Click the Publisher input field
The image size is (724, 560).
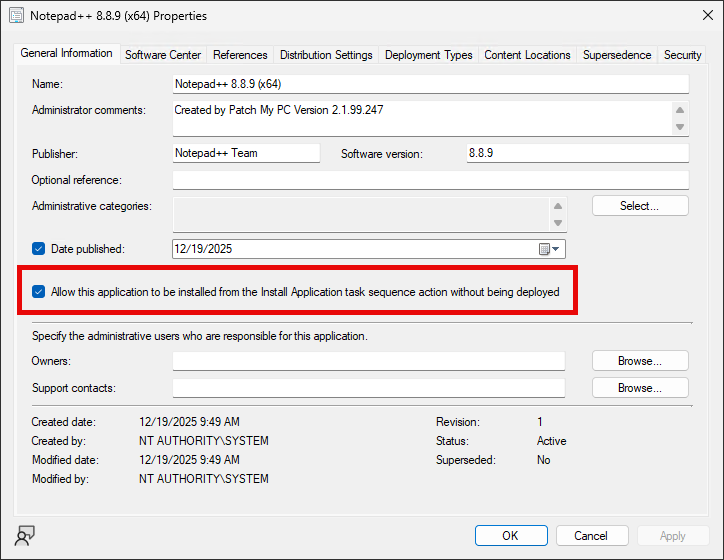pyautogui.click(x=246, y=153)
